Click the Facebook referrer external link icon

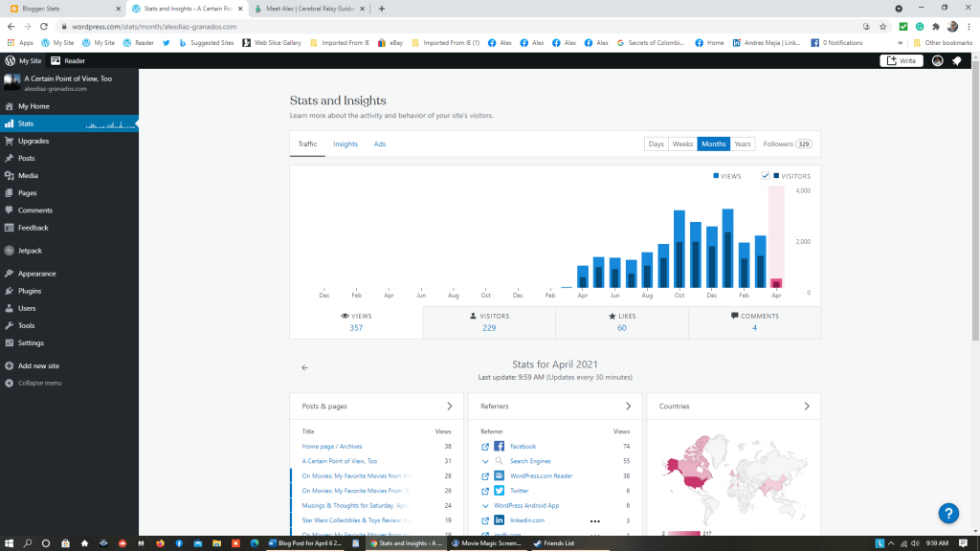click(x=485, y=447)
